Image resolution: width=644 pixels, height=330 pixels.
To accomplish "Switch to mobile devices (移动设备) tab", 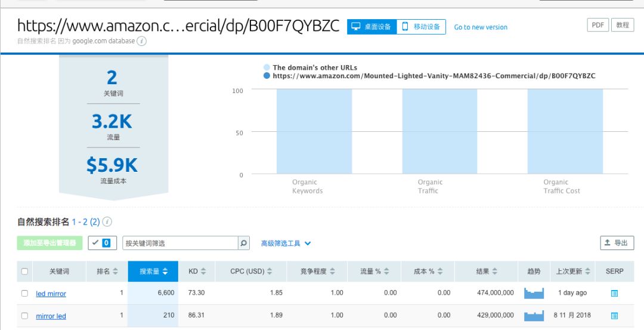I will 421,27.
